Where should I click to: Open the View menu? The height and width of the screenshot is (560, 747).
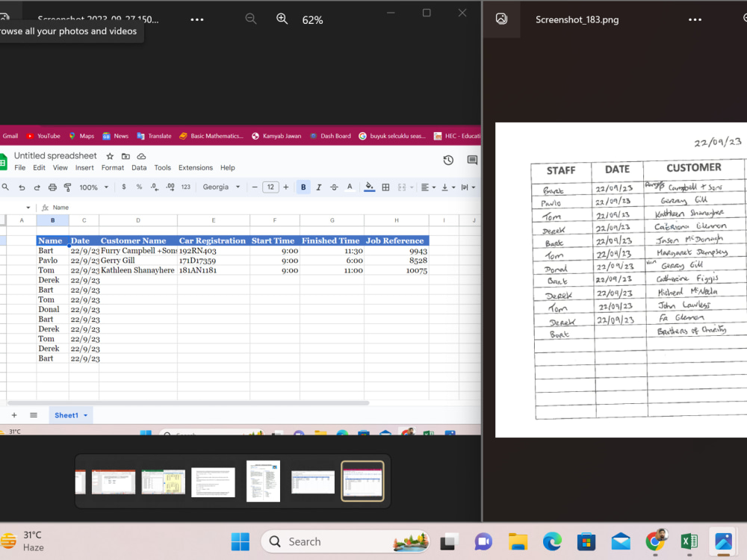pyautogui.click(x=60, y=167)
